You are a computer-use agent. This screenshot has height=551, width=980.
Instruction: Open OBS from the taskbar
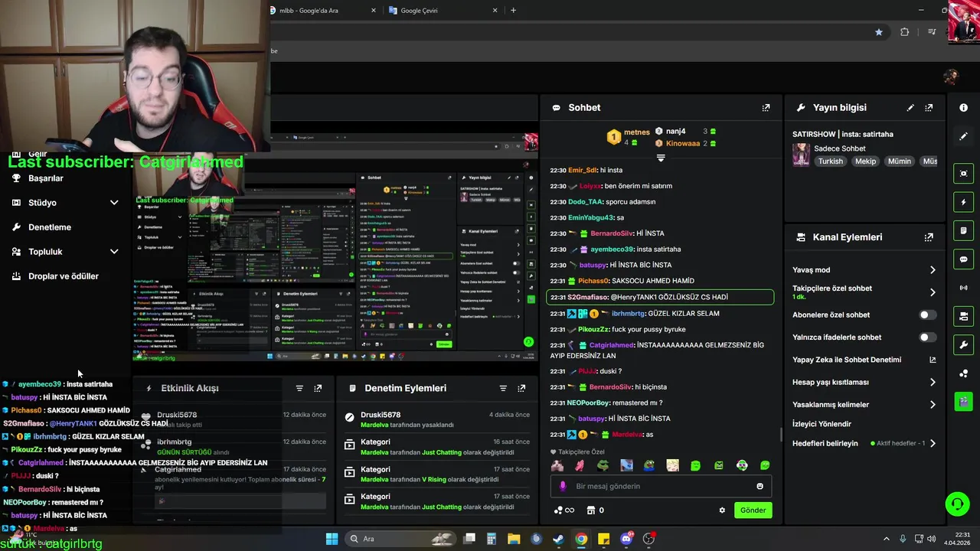[648, 539]
